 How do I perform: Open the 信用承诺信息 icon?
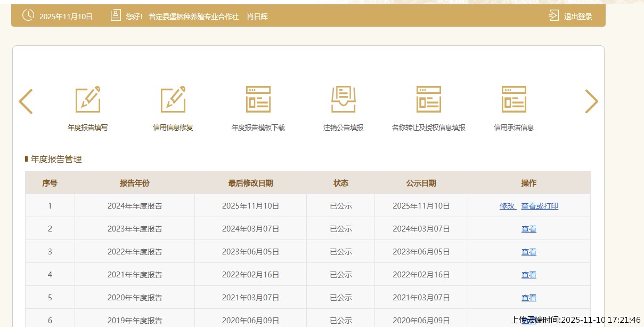pos(514,100)
